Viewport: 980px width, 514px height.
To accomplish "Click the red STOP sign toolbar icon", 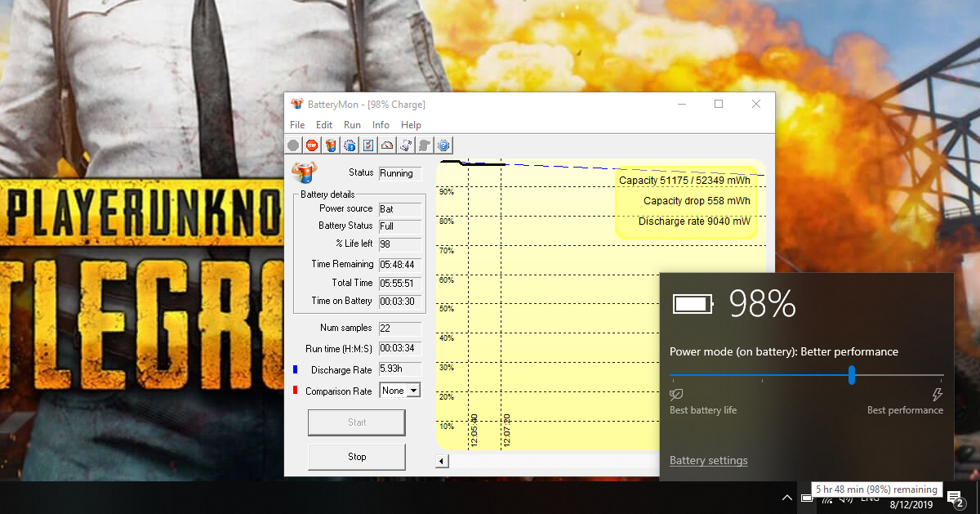I will pos(312,145).
